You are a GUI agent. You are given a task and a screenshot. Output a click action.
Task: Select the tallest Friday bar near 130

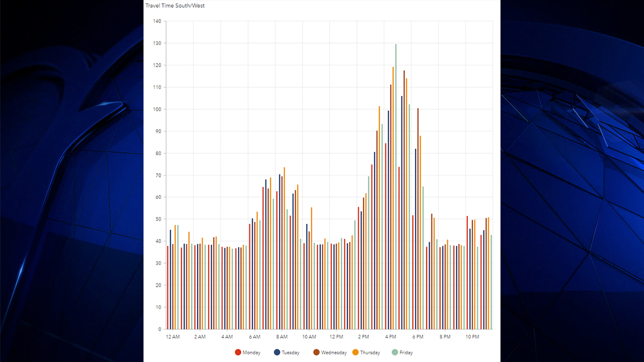pyautogui.click(x=396, y=188)
